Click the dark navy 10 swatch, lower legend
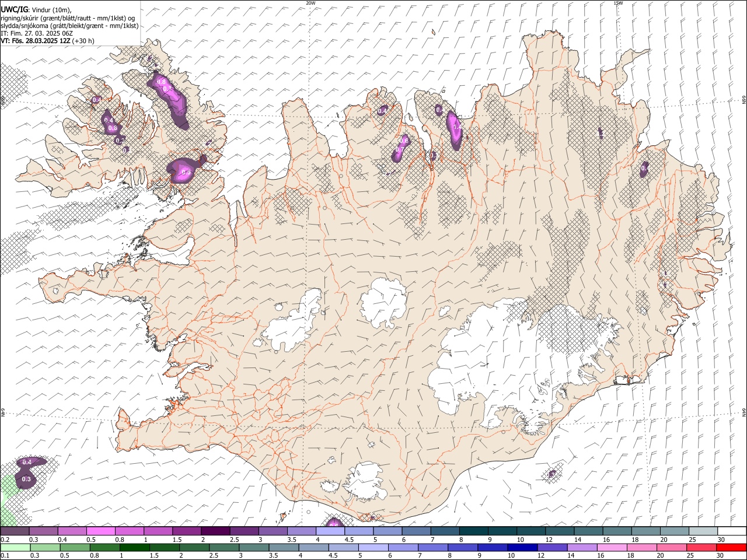747x560 pixels. [522, 547]
